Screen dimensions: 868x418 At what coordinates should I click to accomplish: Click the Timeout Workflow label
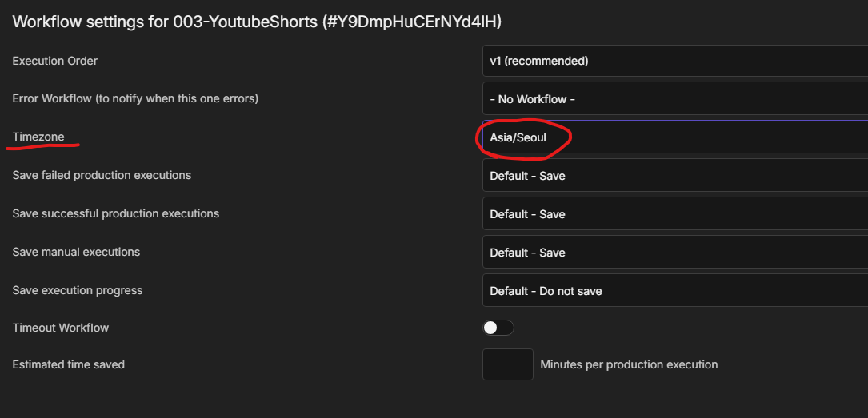[61, 328]
